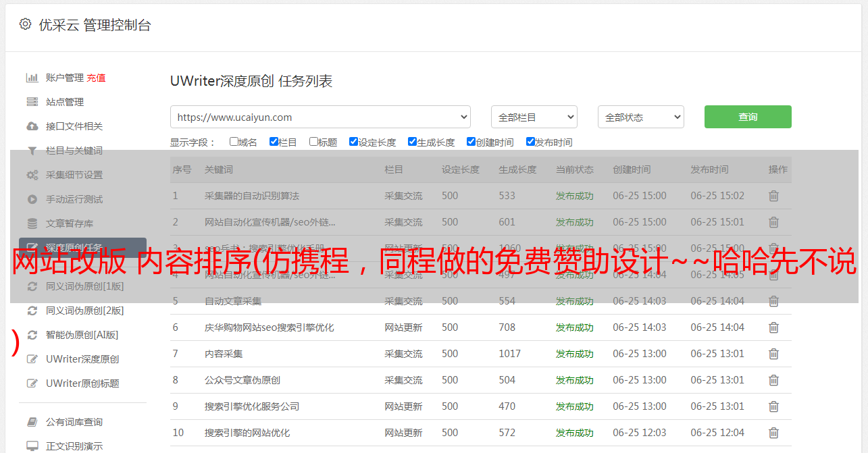
Task: Delete task 6 庆华购物网站seo with its trash icon
Action: [773, 327]
